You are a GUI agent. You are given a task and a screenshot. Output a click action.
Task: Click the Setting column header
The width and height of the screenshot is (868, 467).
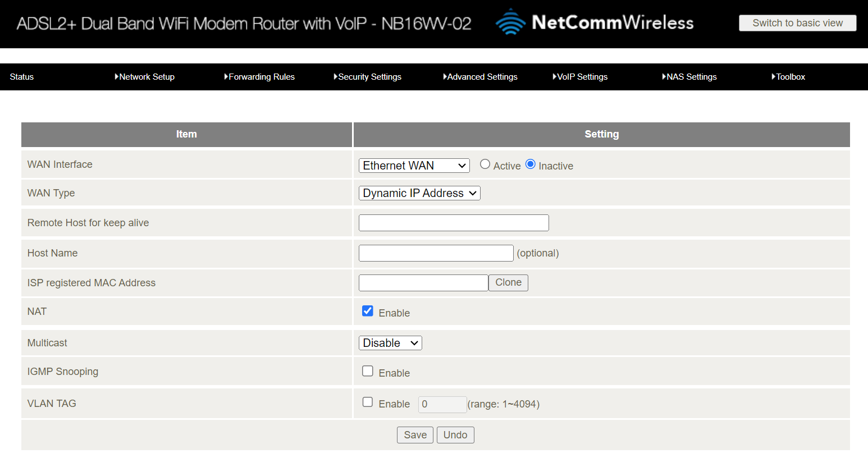tap(602, 134)
